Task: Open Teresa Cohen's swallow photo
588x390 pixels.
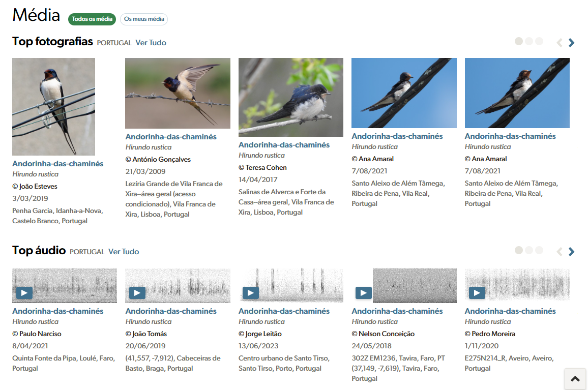Action: pyautogui.click(x=290, y=97)
